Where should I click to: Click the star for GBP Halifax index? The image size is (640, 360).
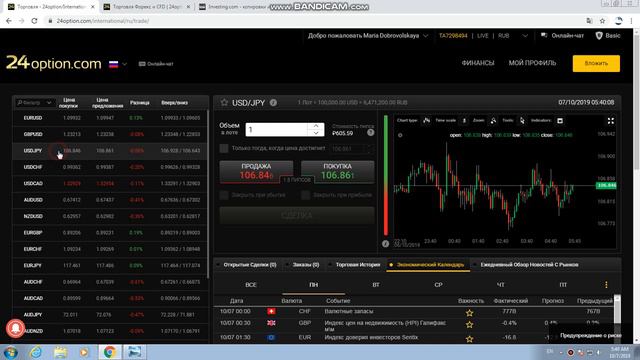[469, 324]
